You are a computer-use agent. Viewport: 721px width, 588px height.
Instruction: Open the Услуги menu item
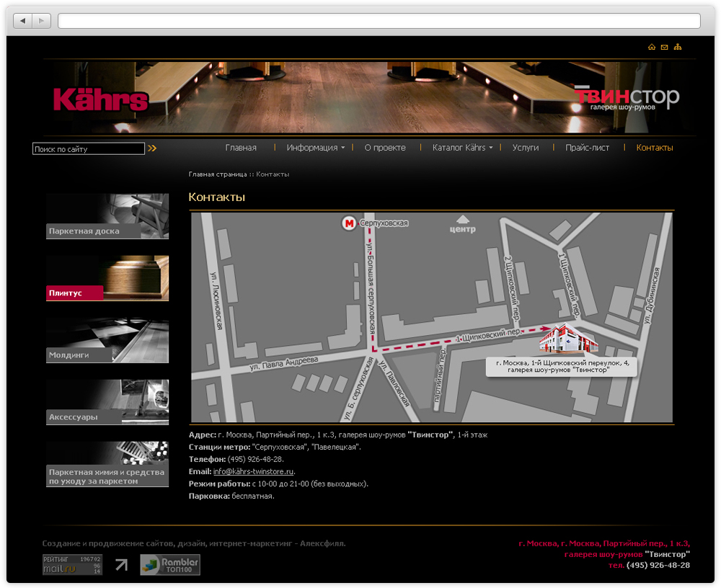click(x=526, y=148)
